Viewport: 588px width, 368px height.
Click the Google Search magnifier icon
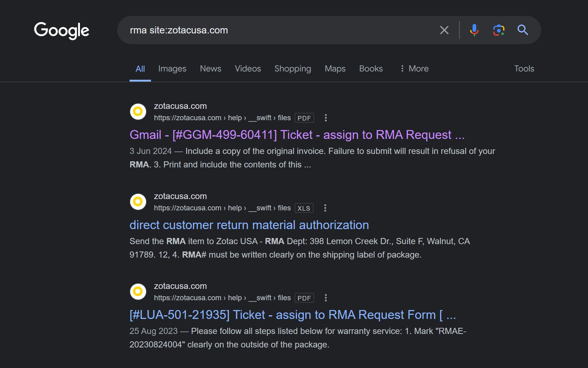(522, 30)
